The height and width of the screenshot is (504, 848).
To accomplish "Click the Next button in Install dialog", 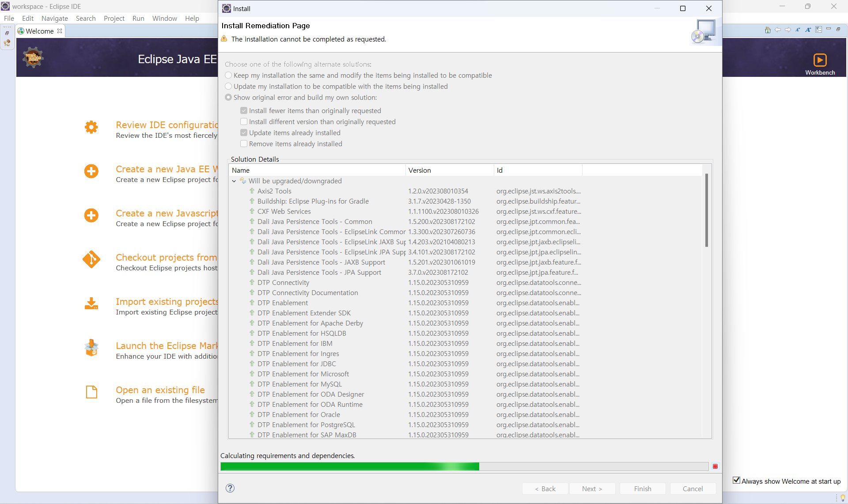I will 592,489.
